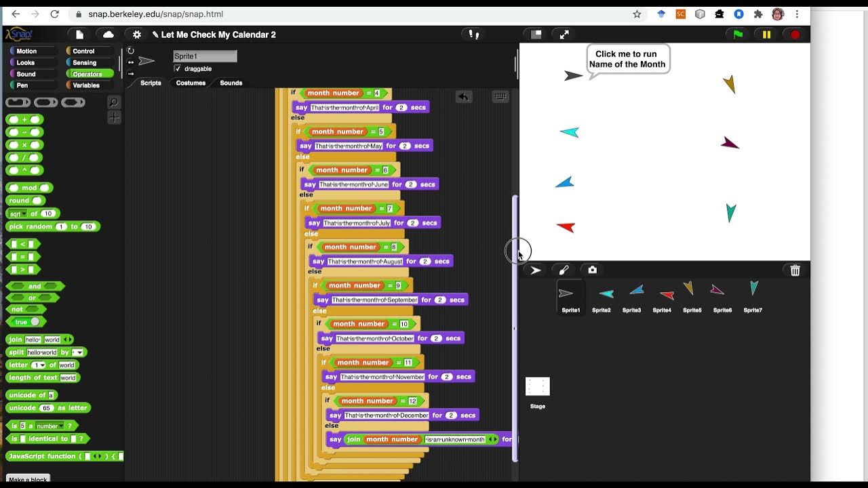Take a camera snapshot sprite icon

point(592,270)
